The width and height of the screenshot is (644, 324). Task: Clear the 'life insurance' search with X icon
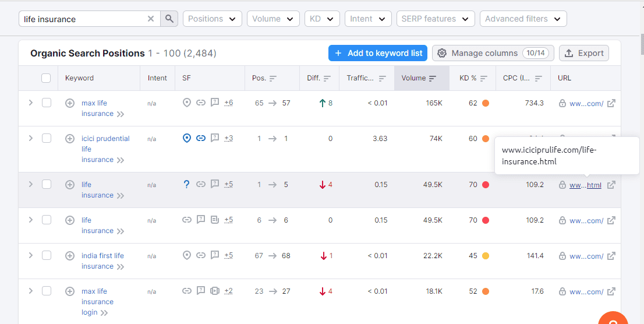point(151,19)
